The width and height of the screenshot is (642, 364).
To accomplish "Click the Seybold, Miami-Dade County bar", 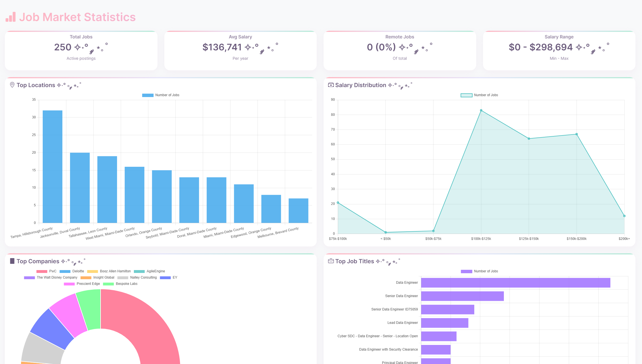I will pyautogui.click(x=189, y=200).
